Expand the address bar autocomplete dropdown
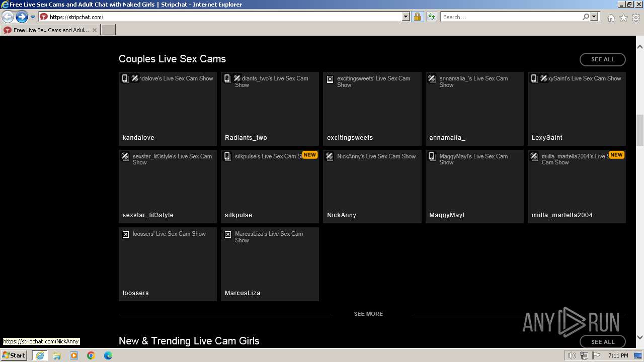Viewport: 644px width, 362px height. [406, 17]
